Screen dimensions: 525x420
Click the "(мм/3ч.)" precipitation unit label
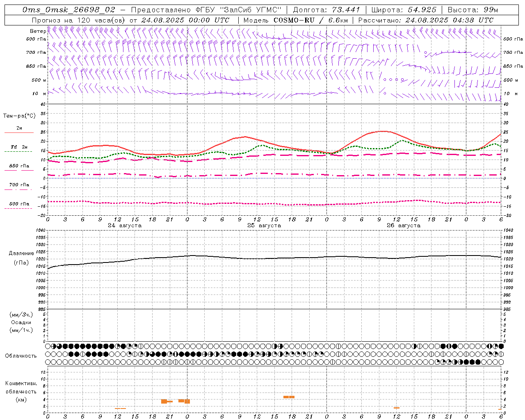coord(21,315)
